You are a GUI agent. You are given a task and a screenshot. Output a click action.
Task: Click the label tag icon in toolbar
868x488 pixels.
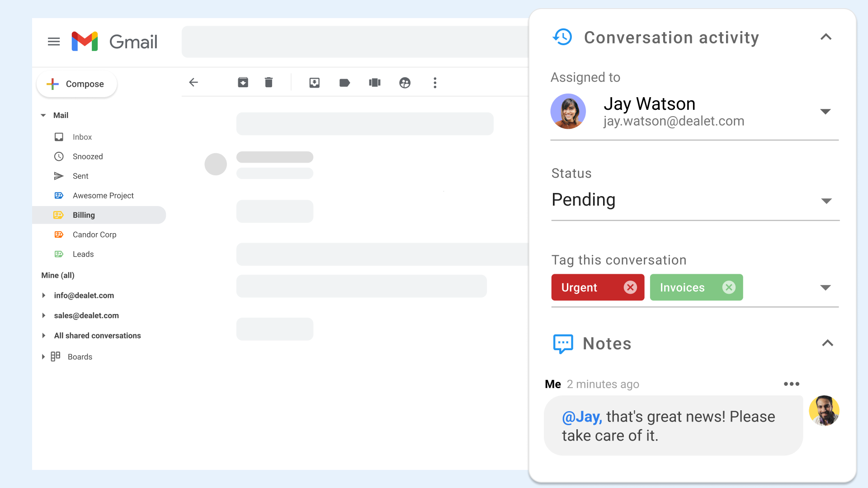pyautogui.click(x=344, y=83)
